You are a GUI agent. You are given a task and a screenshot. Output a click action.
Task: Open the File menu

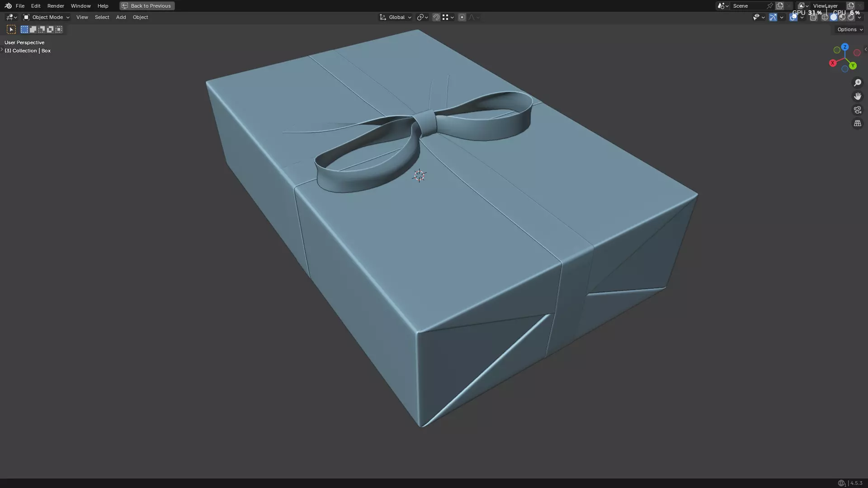click(20, 6)
